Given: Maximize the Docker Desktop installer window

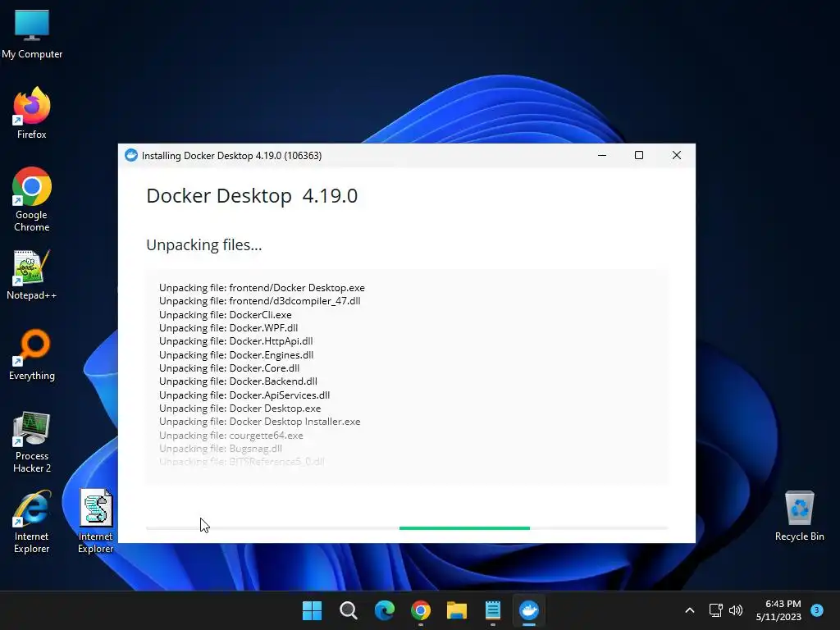Looking at the screenshot, I should [x=638, y=155].
